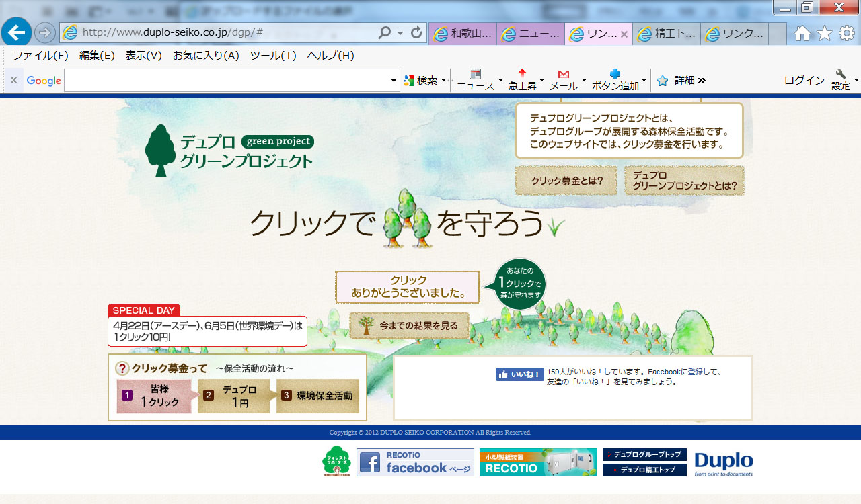
Task: Expand more toolbar items with » chevron
Action: (x=702, y=81)
